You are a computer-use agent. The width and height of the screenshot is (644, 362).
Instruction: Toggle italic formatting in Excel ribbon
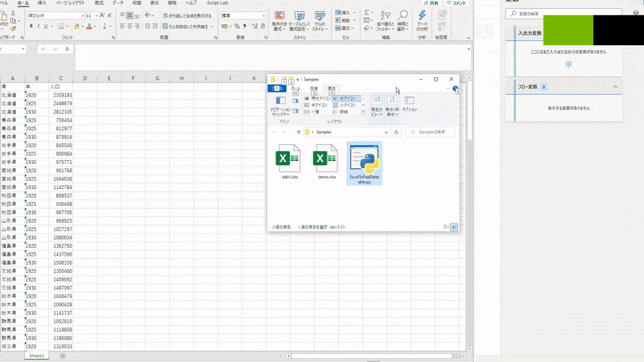(39, 27)
